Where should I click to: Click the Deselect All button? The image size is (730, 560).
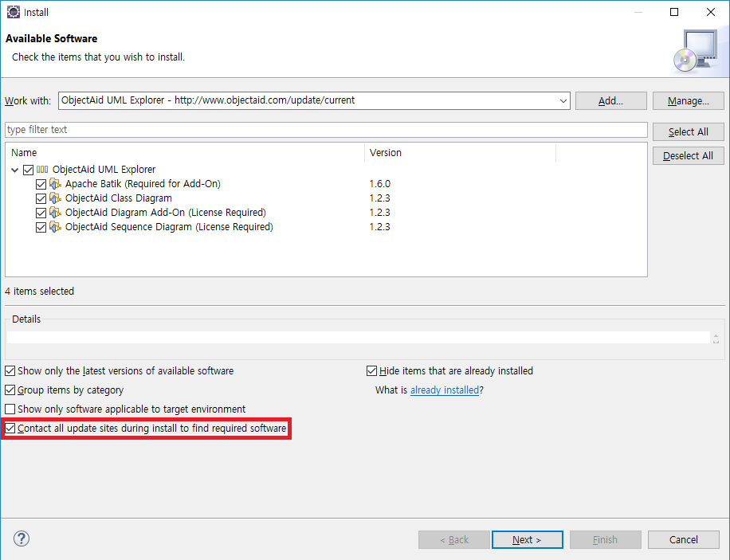[688, 155]
